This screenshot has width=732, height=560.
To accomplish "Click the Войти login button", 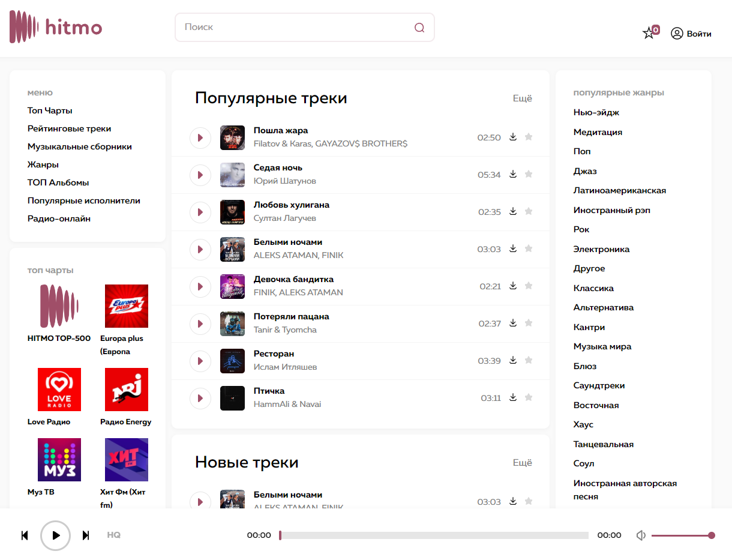I will point(691,34).
